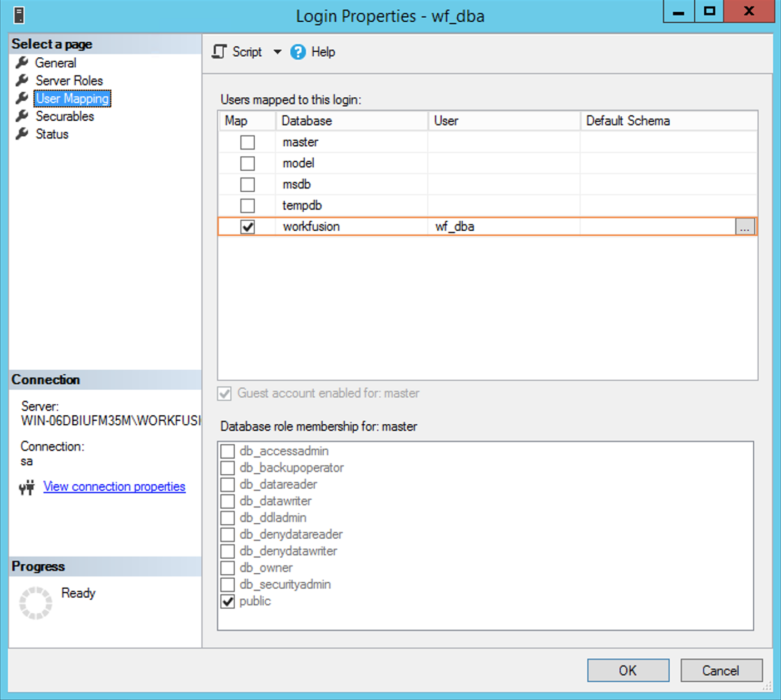Select the msdb database name cell
This screenshot has height=700, width=781.
(352, 185)
